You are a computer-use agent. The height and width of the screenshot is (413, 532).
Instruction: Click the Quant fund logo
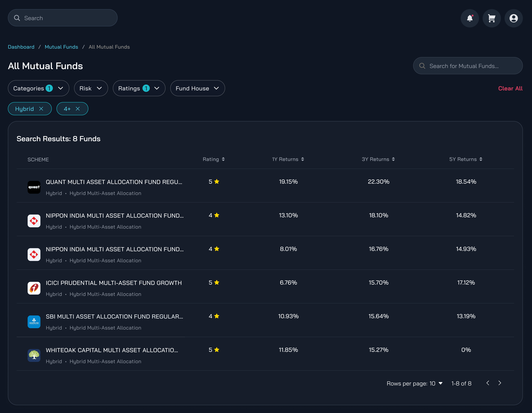(34, 187)
